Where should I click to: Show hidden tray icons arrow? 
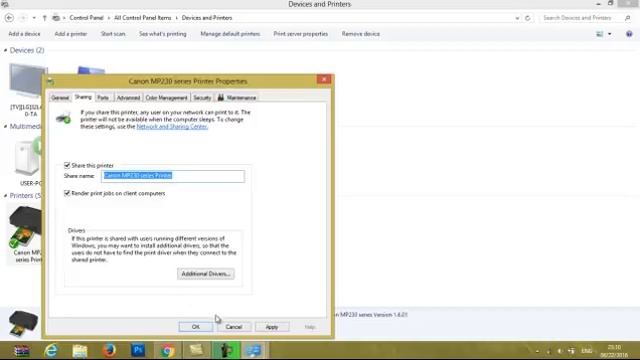[537, 351]
